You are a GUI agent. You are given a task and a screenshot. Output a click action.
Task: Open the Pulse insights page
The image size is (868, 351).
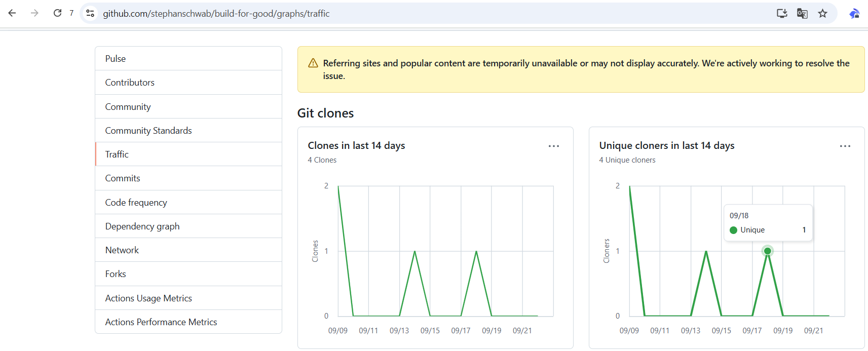116,59
